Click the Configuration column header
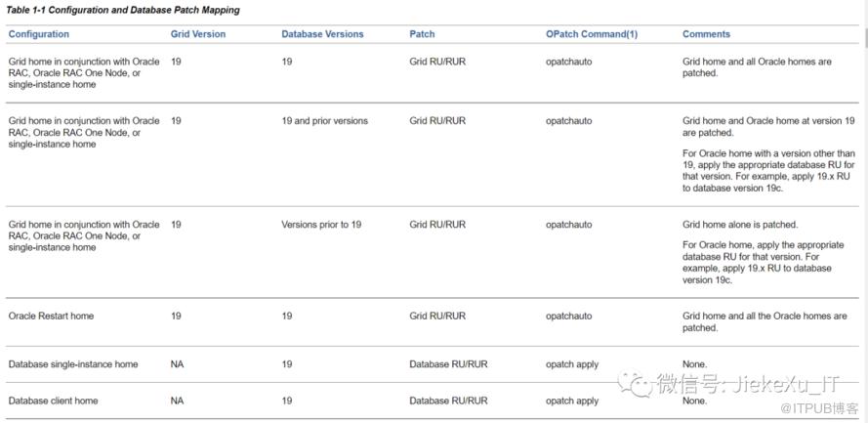The height and width of the screenshot is (423, 868). click(x=39, y=34)
